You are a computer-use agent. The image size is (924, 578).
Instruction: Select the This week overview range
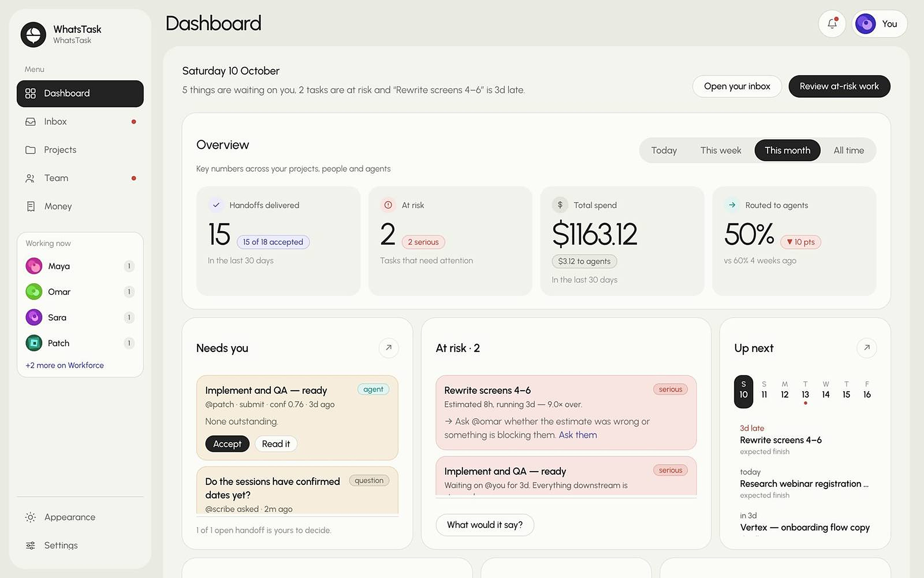point(720,150)
